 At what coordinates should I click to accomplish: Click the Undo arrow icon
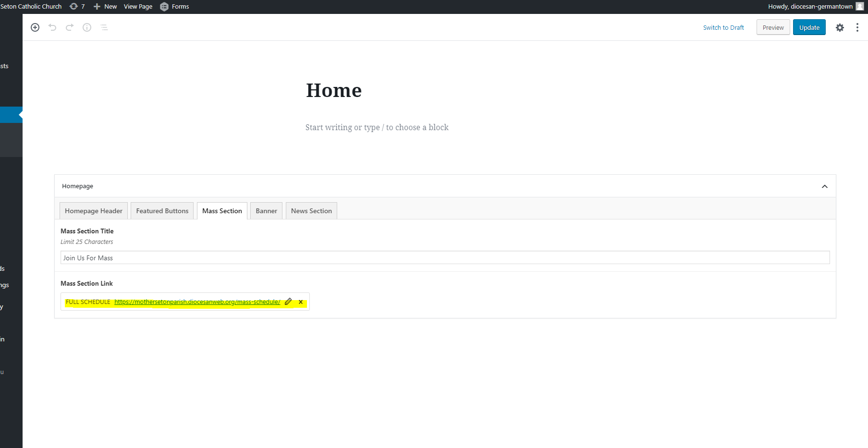pyautogui.click(x=52, y=27)
